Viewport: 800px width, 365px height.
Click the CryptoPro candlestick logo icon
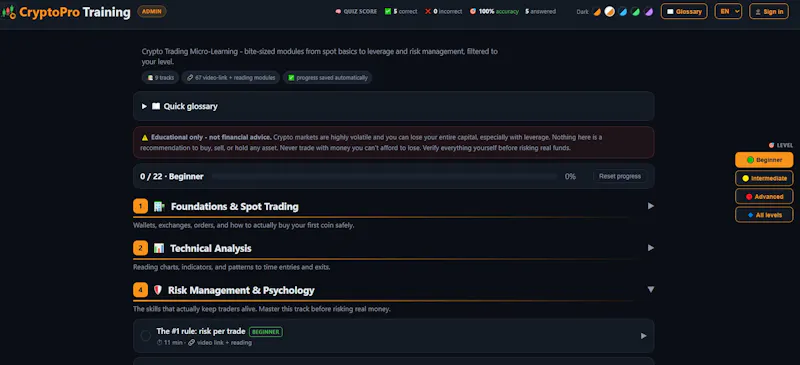click(x=9, y=12)
